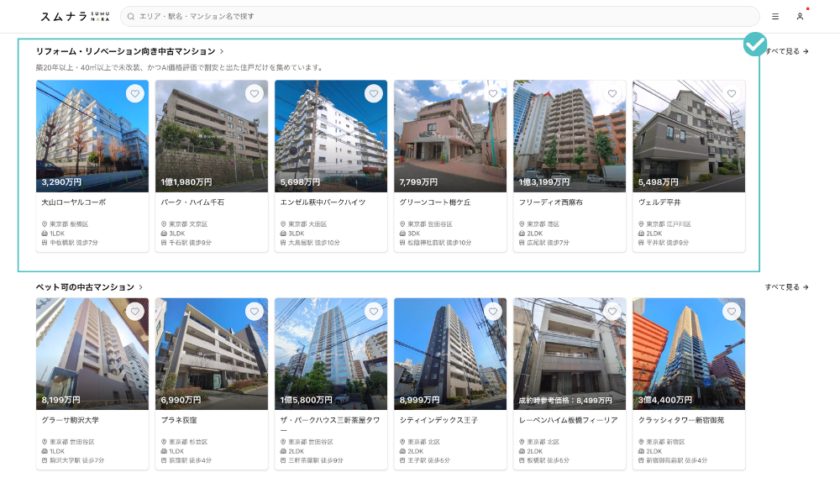The height and width of the screenshot is (504, 840).
Task: Click the 3,290万円 price label
Action: (61, 182)
